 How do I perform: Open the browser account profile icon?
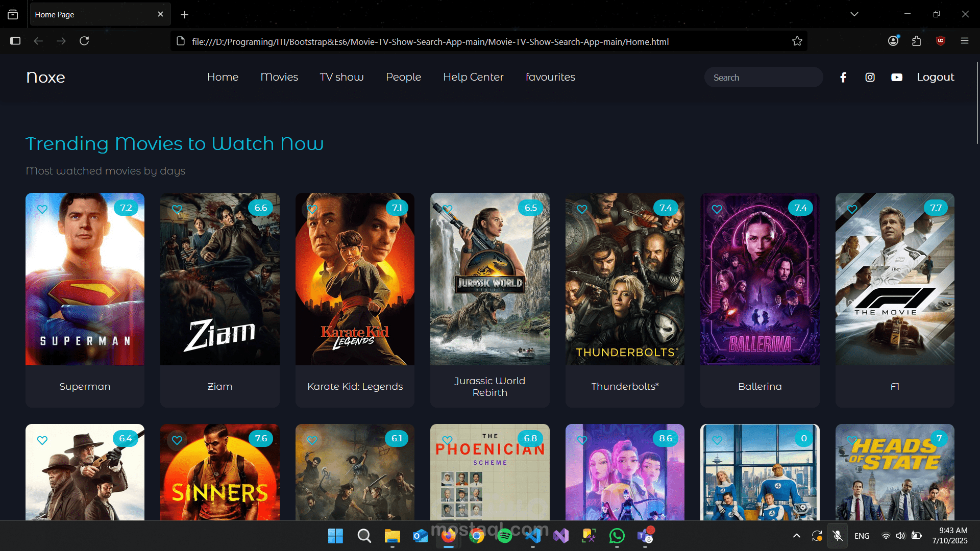click(x=893, y=41)
